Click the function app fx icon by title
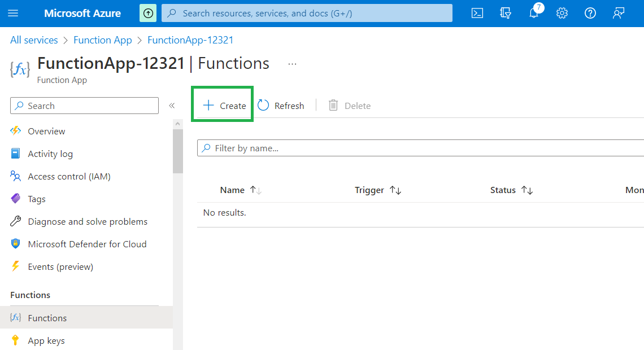Screen dimensions: 644x350 [x=20, y=69]
